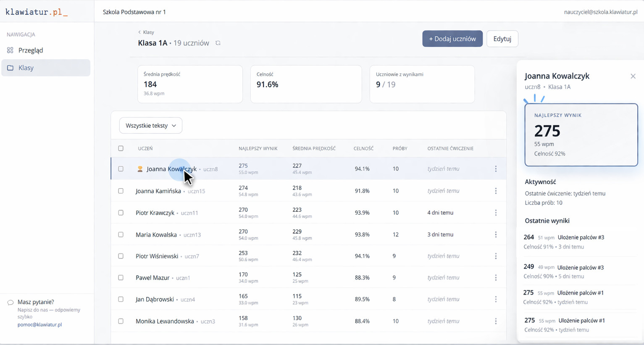
Task: Click the chat bubble icon by Masz pytanie
Action: click(11, 303)
